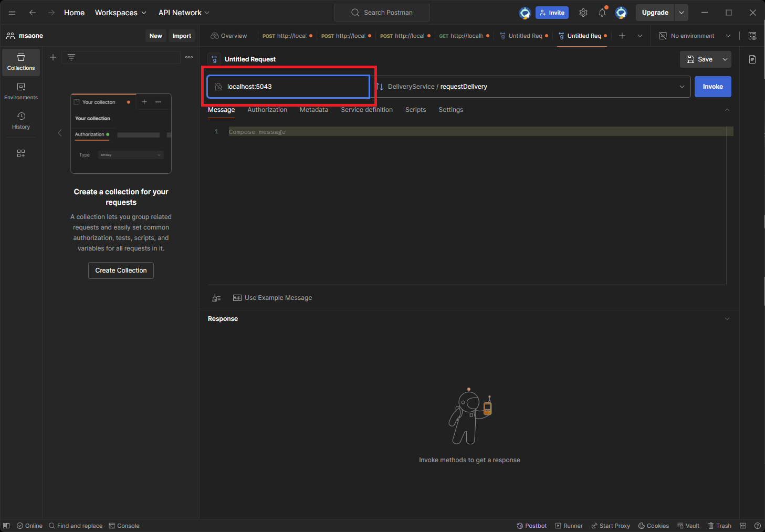The height and width of the screenshot is (532, 765).
Task: Go back with the left arrow
Action: (33, 13)
